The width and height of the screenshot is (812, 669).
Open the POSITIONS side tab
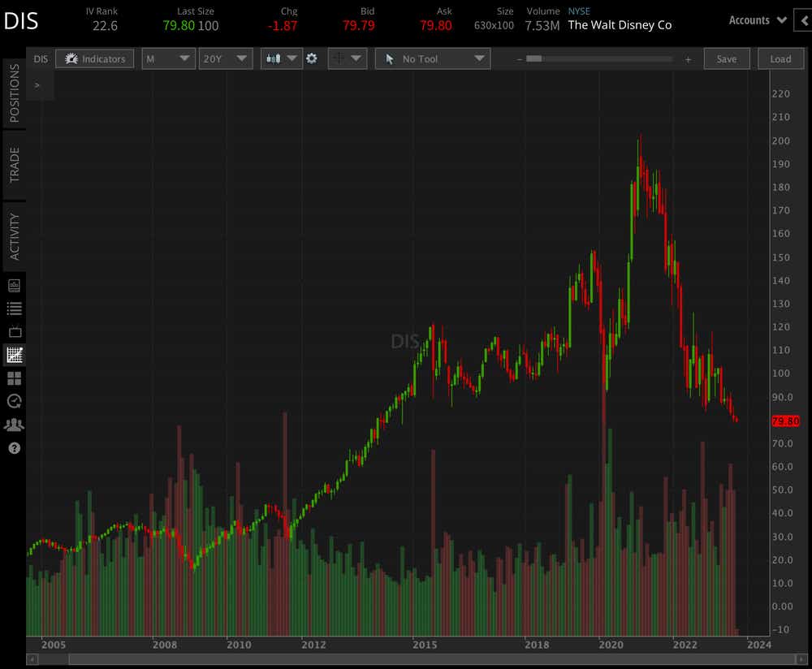click(x=14, y=93)
